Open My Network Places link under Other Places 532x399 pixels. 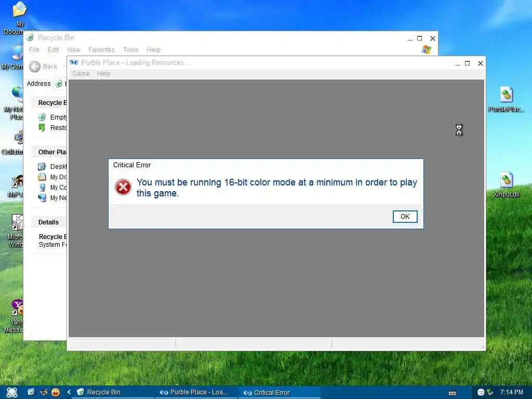coord(58,197)
